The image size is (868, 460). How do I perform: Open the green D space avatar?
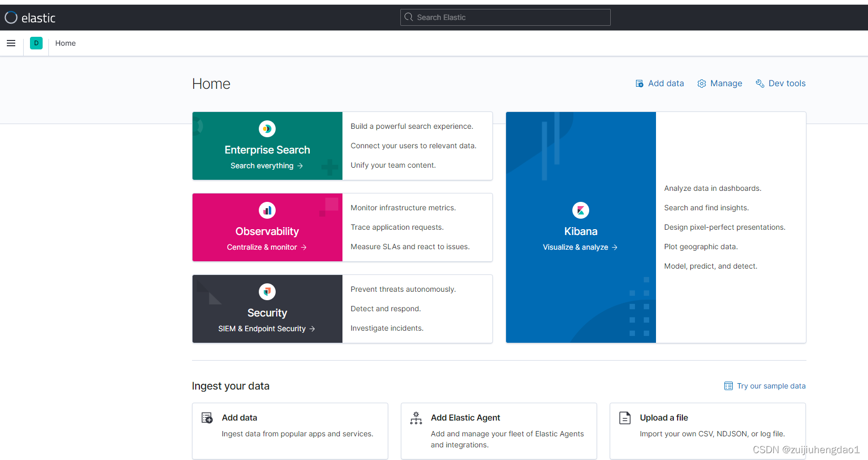click(x=36, y=43)
